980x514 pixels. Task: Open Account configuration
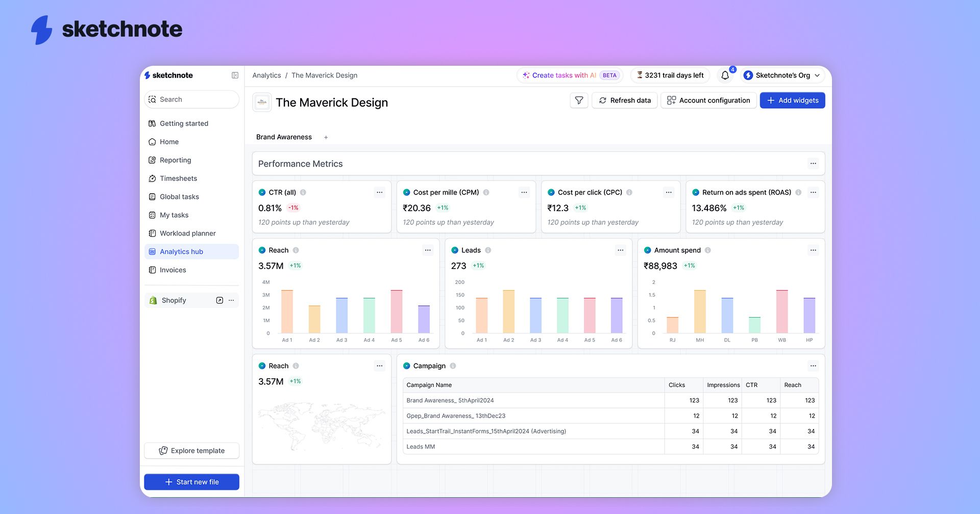(708, 100)
